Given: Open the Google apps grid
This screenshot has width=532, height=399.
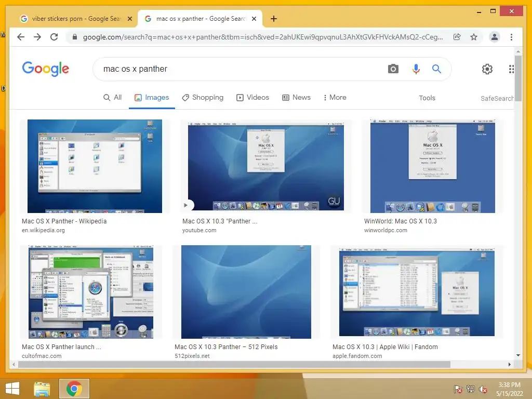Looking at the screenshot, I should tap(511, 69).
